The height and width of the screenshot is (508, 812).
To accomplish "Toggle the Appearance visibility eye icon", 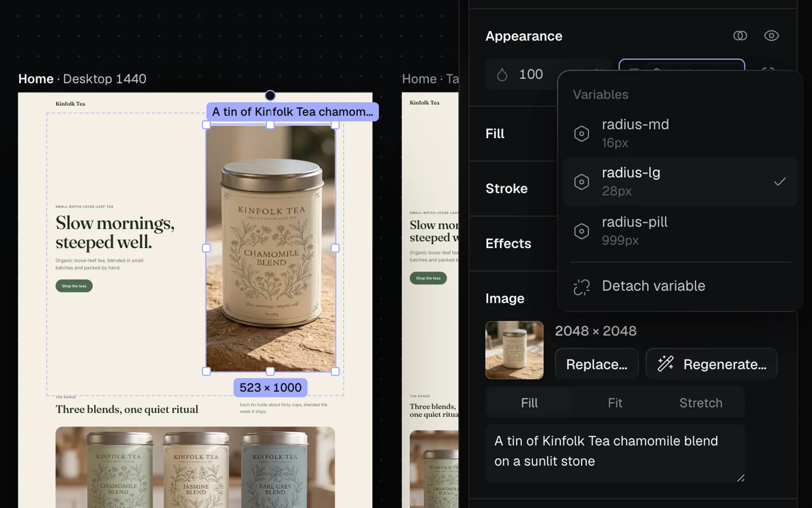I will [771, 36].
